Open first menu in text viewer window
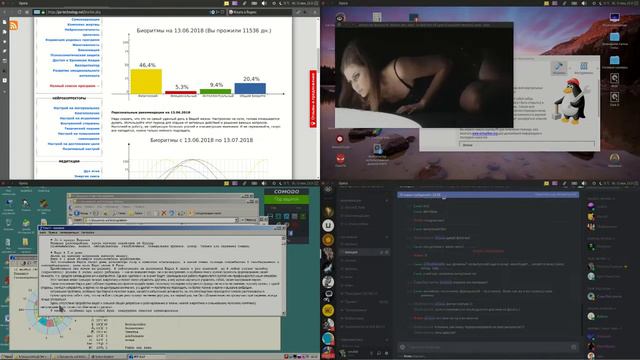This screenshot has height=360, width=640. point(43,232)
